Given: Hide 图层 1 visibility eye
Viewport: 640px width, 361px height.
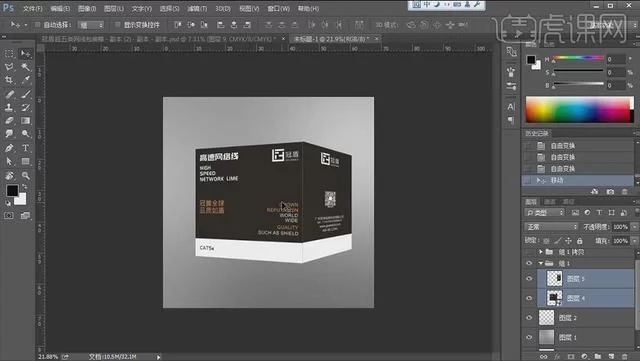Looking at the screenshot, I should tap(529, 337).
